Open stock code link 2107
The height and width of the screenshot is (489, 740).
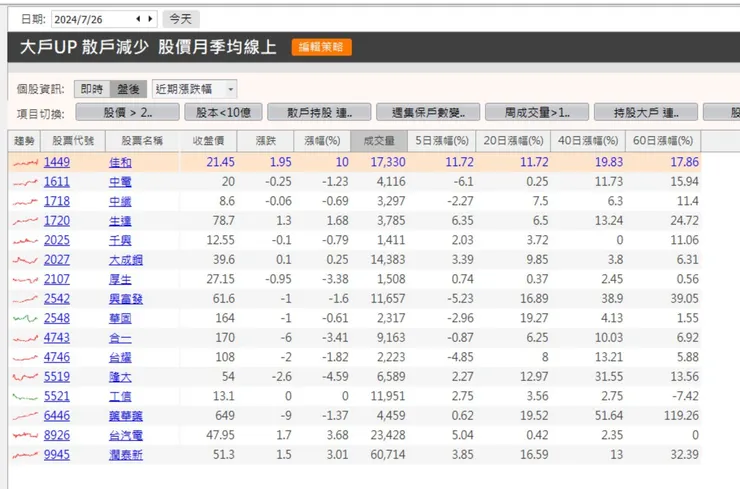pyautogui.click(x=57, y=279)
